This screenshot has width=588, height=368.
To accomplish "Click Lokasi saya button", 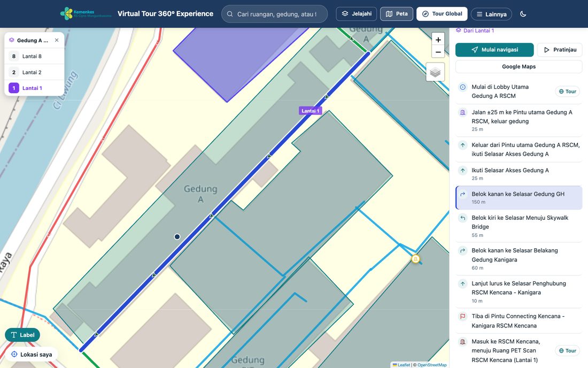I will 32,355.
